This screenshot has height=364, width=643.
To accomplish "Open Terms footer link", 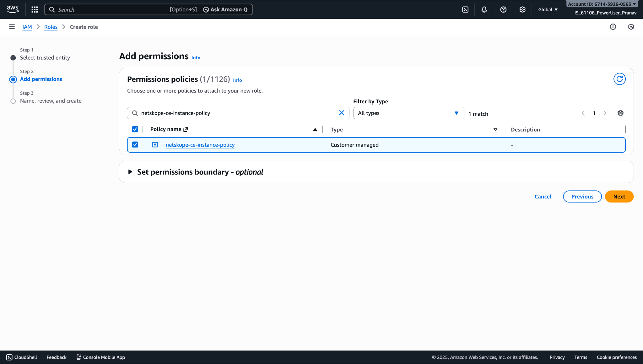I will 581,357.
